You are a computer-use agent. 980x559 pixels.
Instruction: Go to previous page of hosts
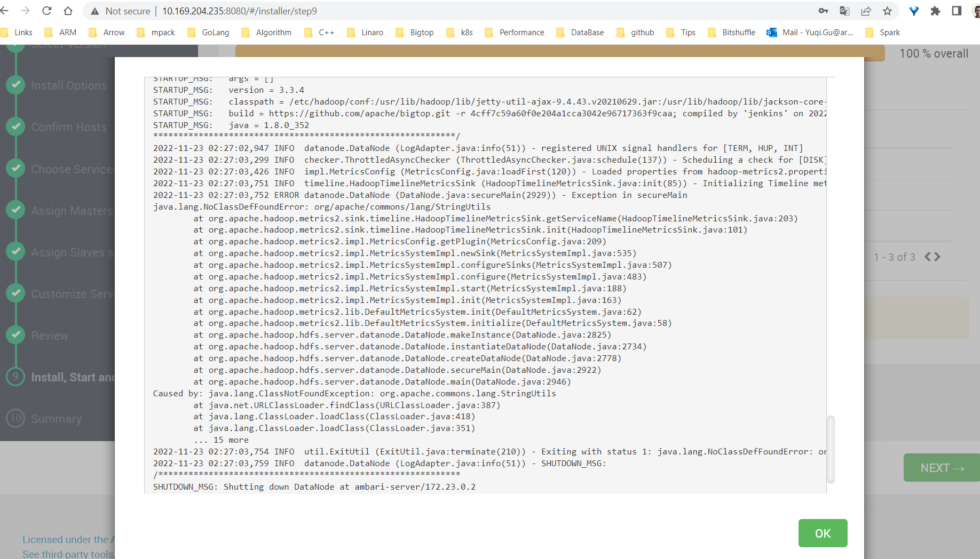(x=928, y=257)
